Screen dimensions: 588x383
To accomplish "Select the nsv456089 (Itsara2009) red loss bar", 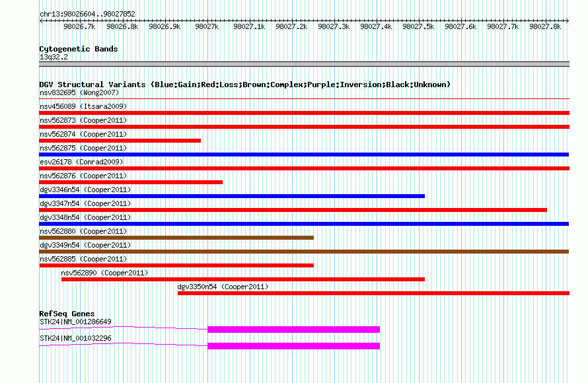I will [x=304, y=113].
